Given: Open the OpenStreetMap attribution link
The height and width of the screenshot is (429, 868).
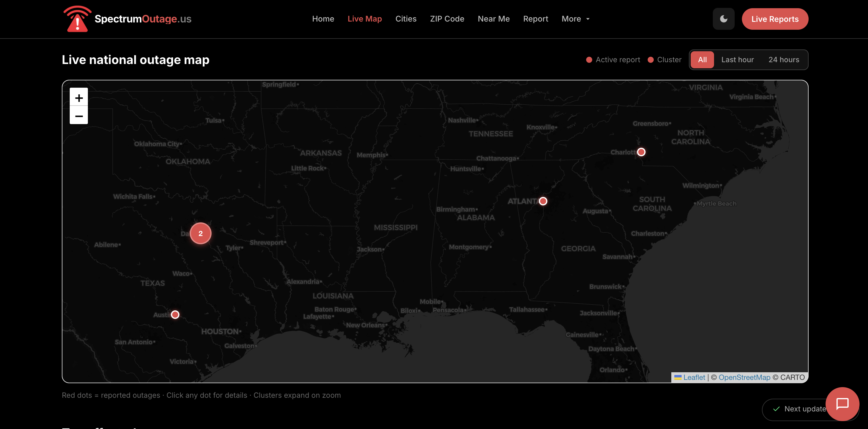Looking at the screenshot, I should click(744, 377).
